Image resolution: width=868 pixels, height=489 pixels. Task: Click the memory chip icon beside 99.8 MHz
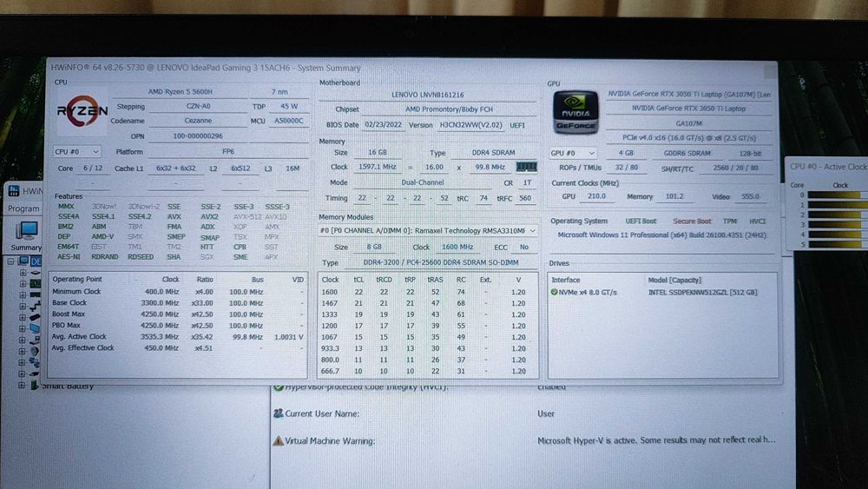click(526, 167)
